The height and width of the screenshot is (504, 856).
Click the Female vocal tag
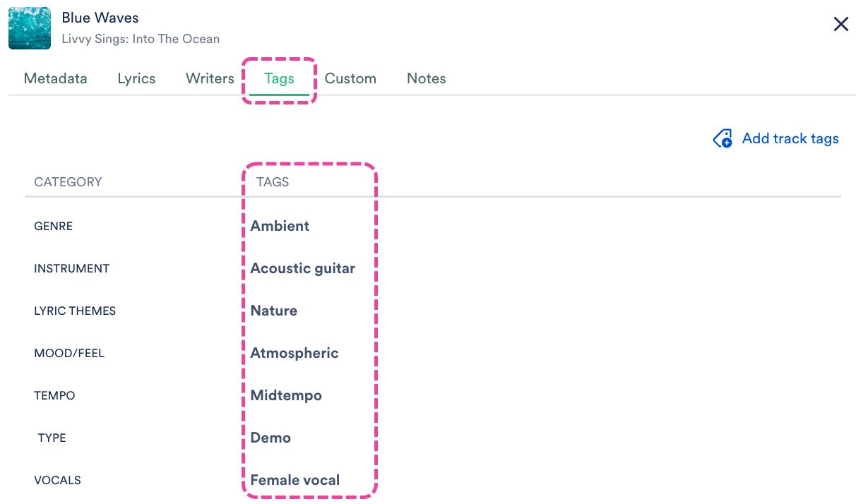[295, 480]
